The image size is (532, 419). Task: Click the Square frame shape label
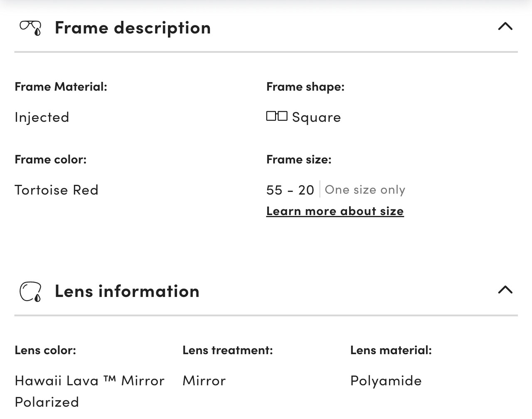coord(316,117)
